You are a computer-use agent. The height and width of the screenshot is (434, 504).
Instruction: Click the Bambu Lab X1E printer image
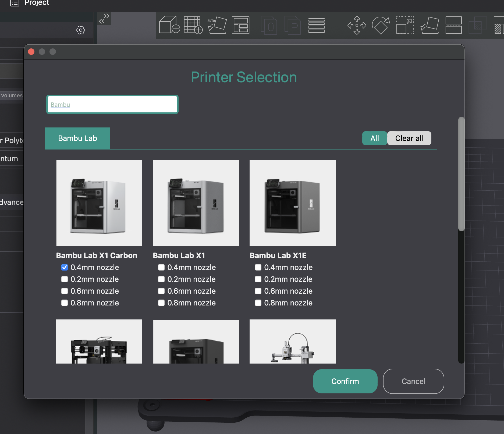tap(293, 203)
